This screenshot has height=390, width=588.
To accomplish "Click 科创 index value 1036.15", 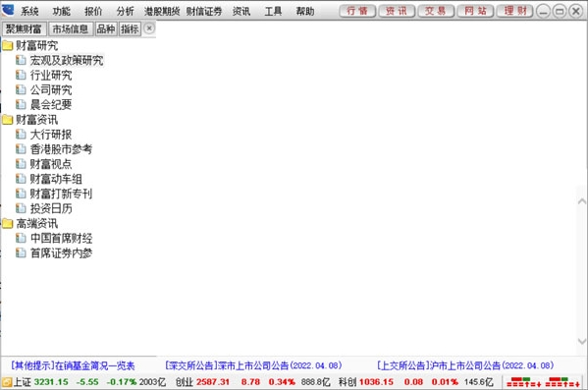I will tap(377, 382).
